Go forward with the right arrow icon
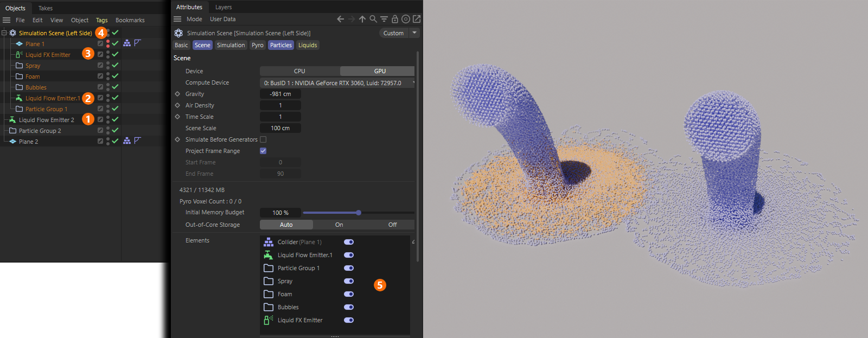The height and width of the screenshot is (338, 868). pyautogui.click(x=351, y=19)
